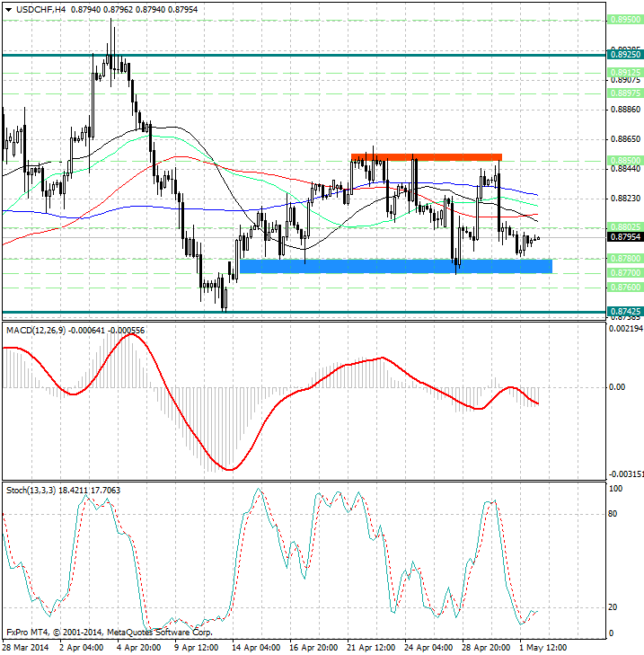Click the 14 Apr 04:00 time label
The width and height of the screenshot is (644, 655).
pos(256,648)
